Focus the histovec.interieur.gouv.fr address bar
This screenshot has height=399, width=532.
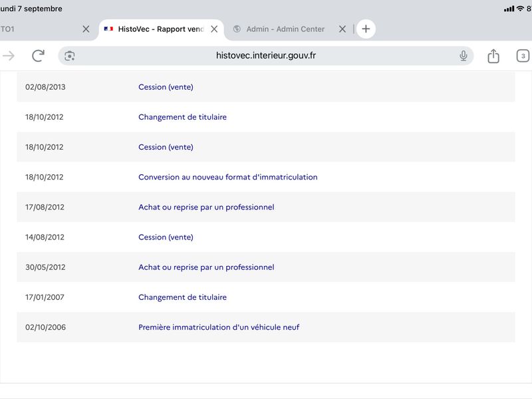point(265,56)
